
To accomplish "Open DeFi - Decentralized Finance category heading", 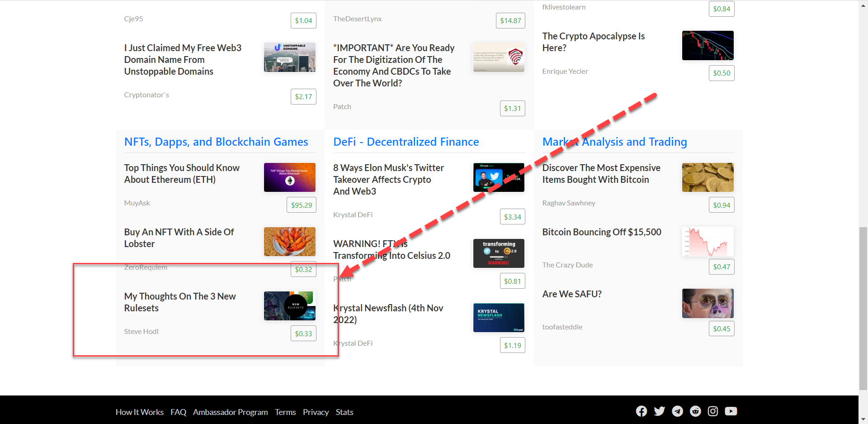I will click(x=406, y=142).
